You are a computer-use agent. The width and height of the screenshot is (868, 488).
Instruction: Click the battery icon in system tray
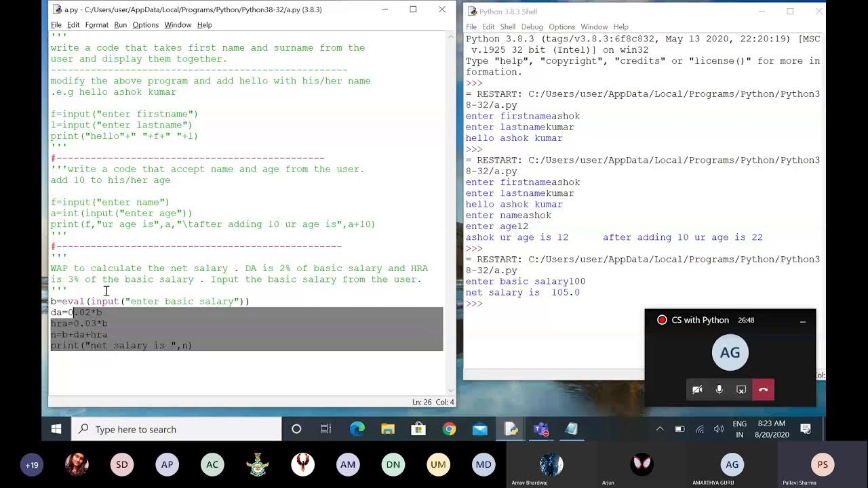tap(679, 429)
